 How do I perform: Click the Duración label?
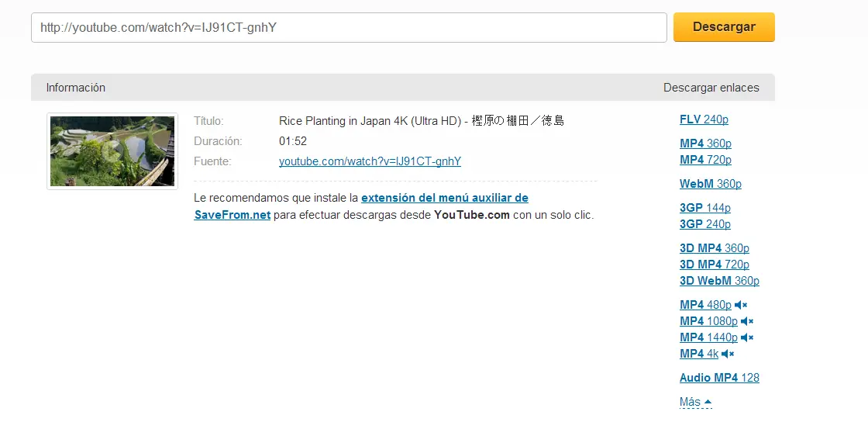click(218, 141)
